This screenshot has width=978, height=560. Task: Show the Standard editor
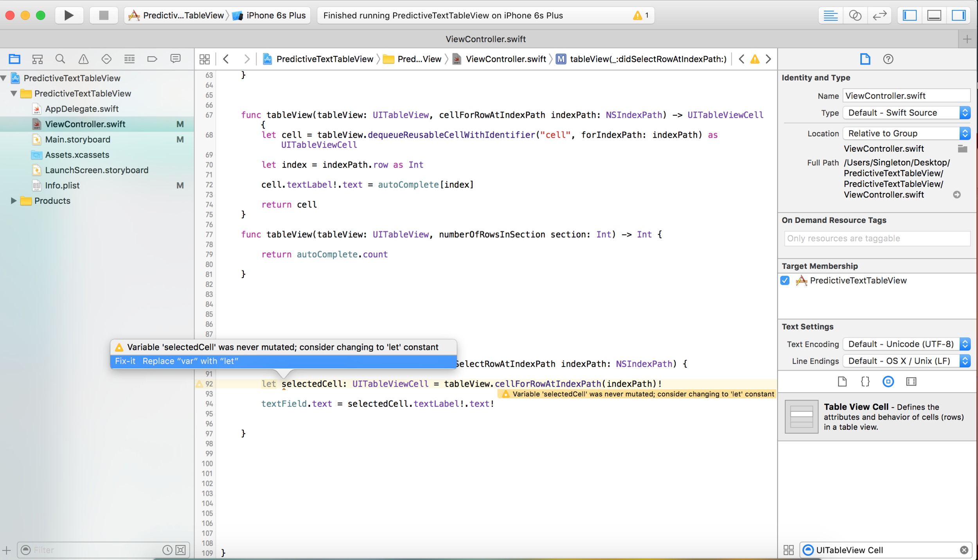coord(830,15)
